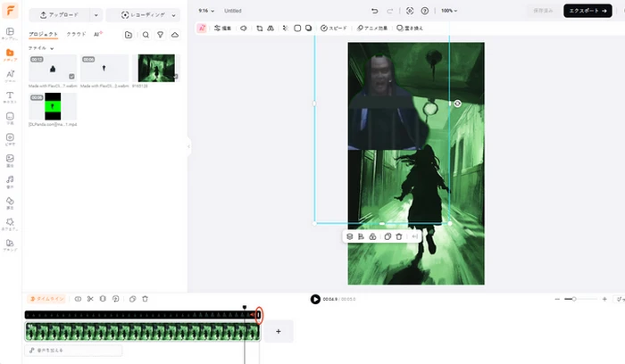
Task: Delete the selected element via floating trash
Action: coord(399,236)
